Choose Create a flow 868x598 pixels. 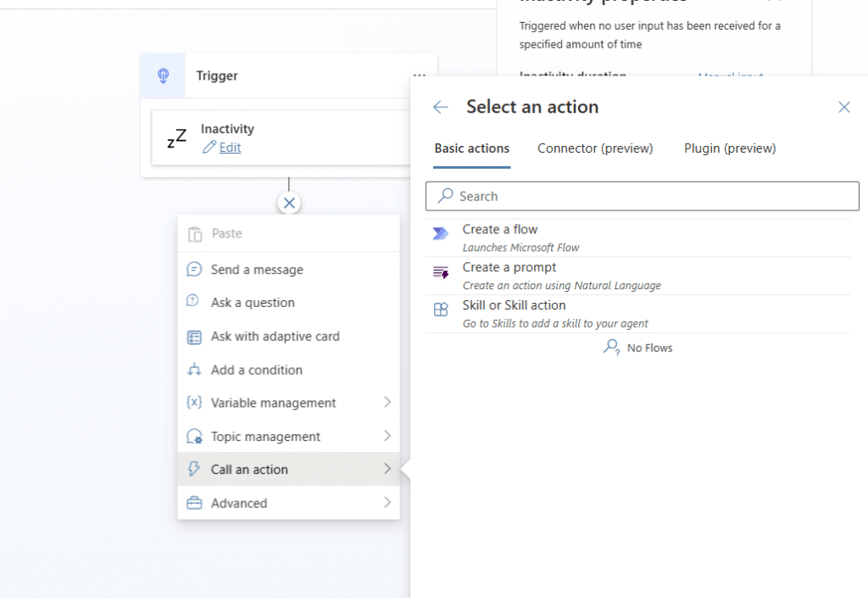pos(637,238)
